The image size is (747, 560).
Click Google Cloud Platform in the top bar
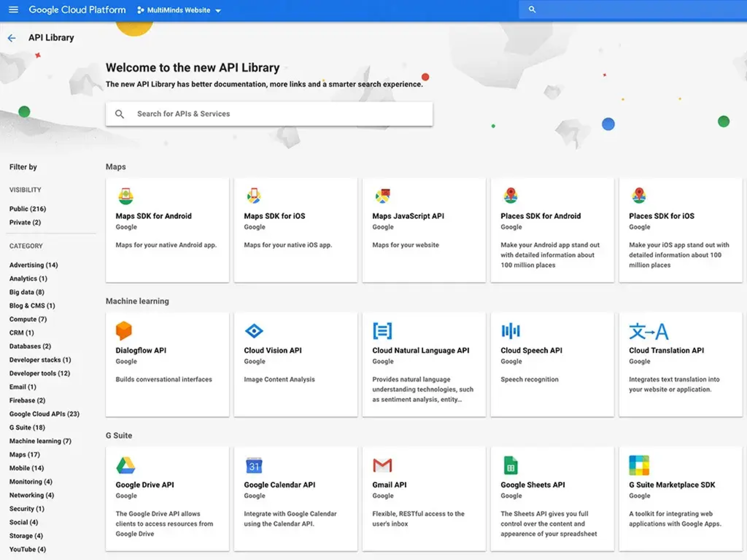[77, 10]
